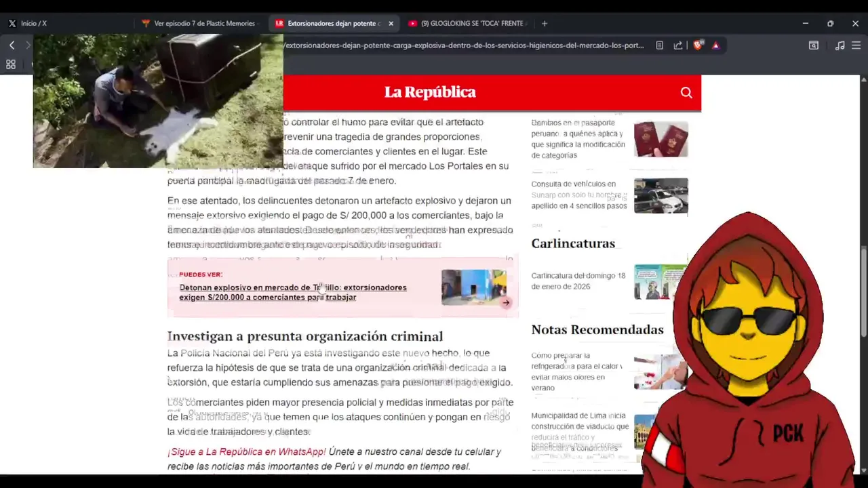Screen dimensions: 868x488
Task: Click the red arrow on related card
Action: click(506, 303)
